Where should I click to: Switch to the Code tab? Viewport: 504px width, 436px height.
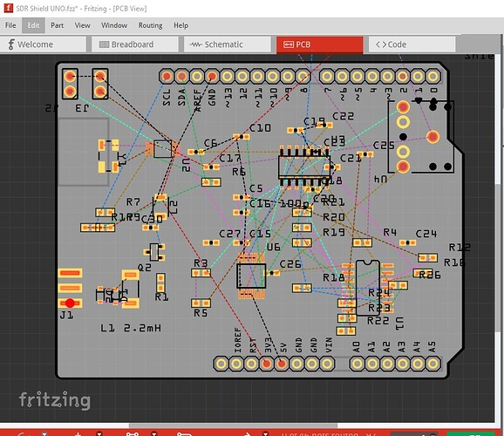point(412,44)
